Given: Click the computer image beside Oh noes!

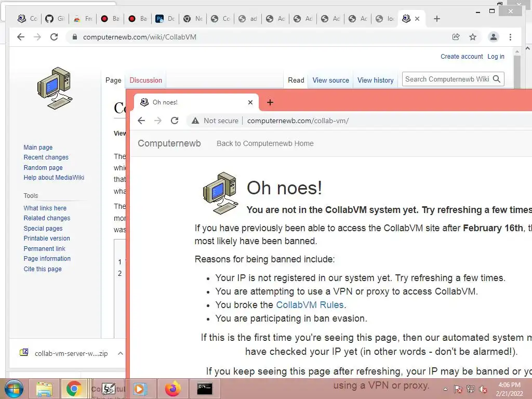Looking at the screenshot, I should coord(220,193).
